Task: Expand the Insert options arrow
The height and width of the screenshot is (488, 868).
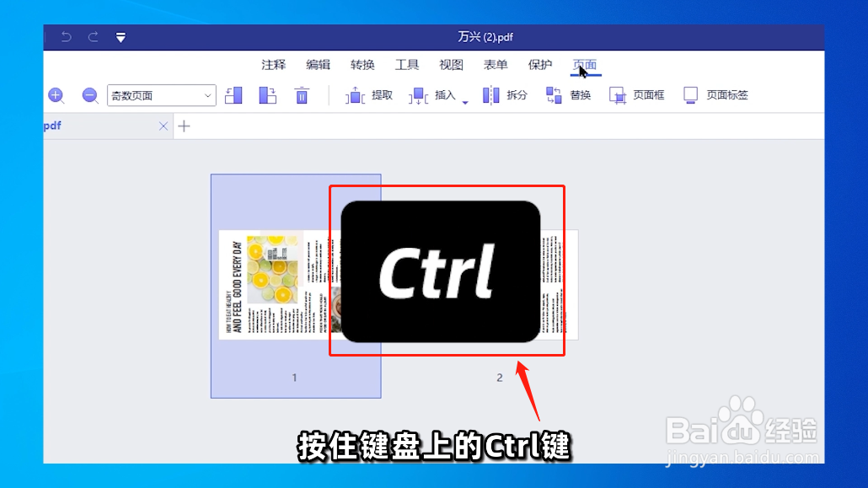Action: point(466,100)
